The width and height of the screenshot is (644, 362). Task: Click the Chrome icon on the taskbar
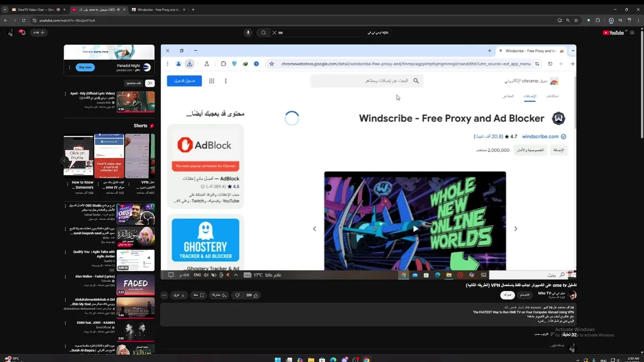pyautogui.click(x=366, y=359)
